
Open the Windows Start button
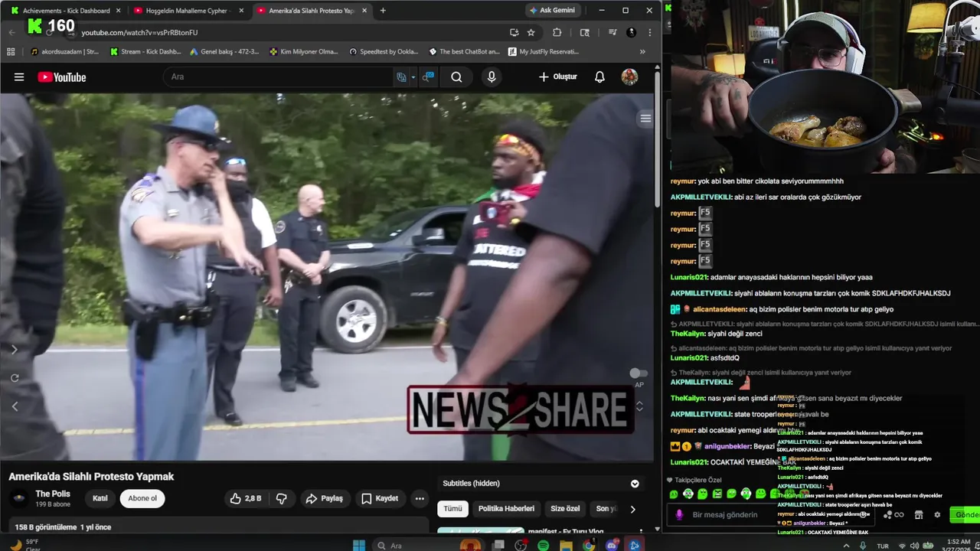click(x=359, y=546)
